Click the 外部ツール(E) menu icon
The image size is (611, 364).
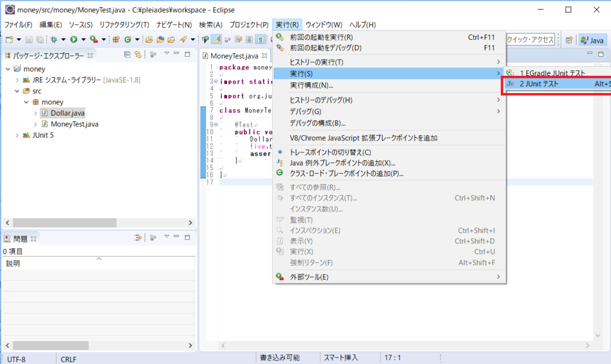click(x=280, y=277)
